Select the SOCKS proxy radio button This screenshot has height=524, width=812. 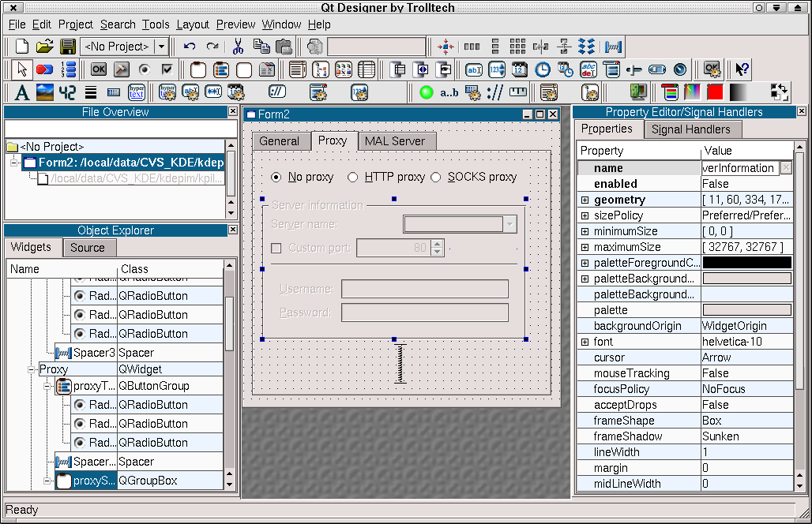point(436,177)
